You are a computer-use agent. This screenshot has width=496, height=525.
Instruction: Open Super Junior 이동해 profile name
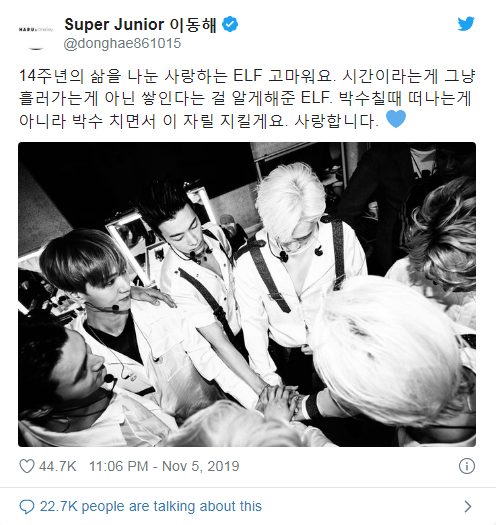point(141,25)
